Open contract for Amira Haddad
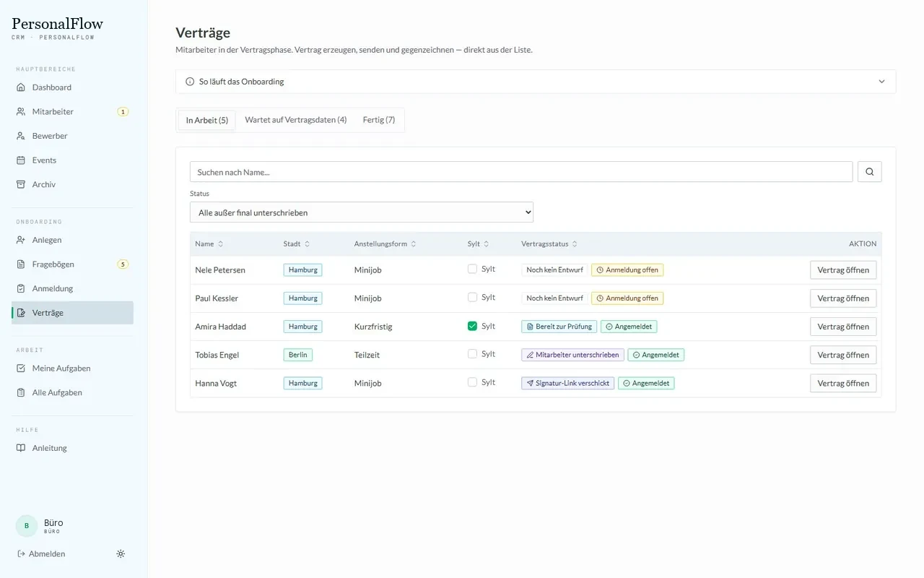The image size is (924, 578). click(x=843, y=327)
